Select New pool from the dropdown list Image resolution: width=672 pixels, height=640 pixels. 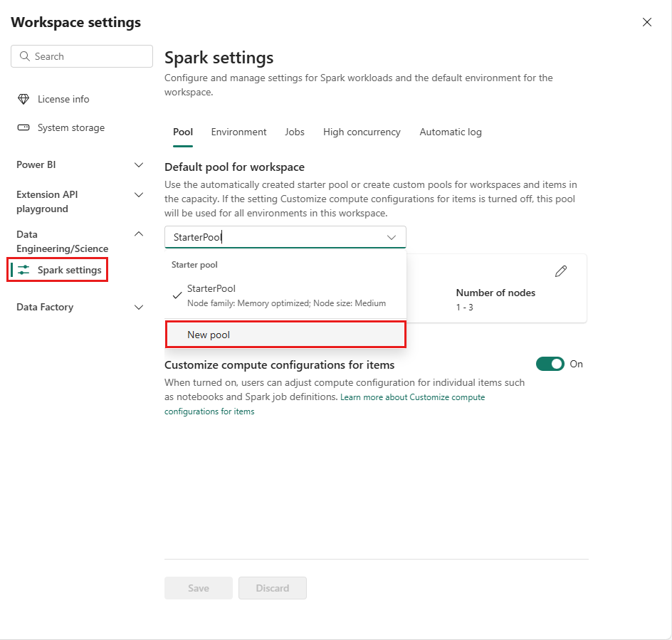point(285,335)
